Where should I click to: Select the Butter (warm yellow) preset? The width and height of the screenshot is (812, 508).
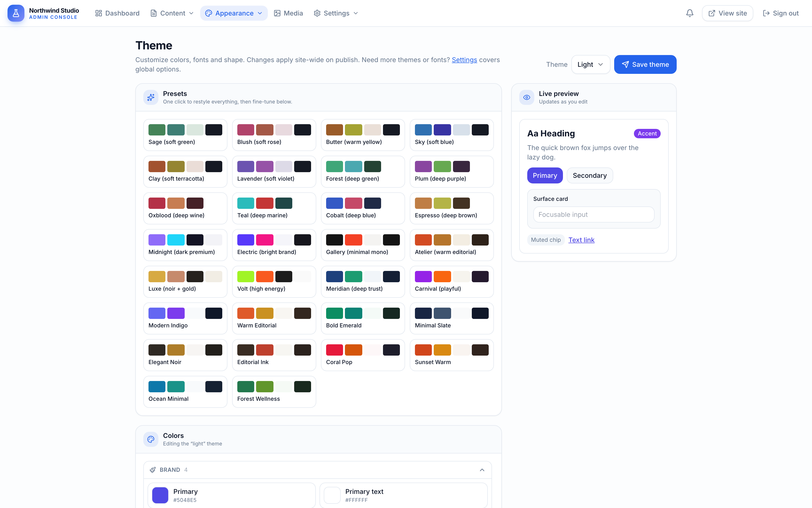(363, 135)
